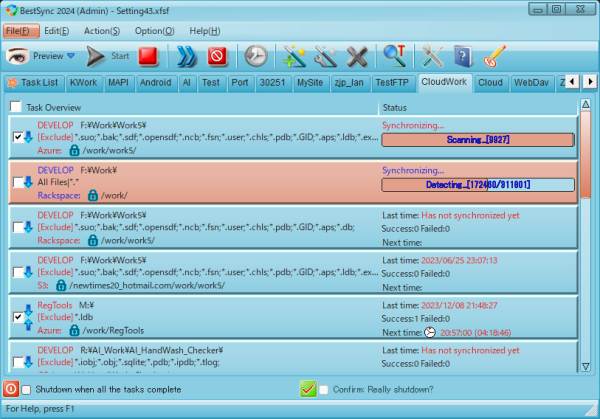Screen dimensions: 600x419
Task: Toggle the Task Overview select-all checkbox
Action: tap(16, 107)
